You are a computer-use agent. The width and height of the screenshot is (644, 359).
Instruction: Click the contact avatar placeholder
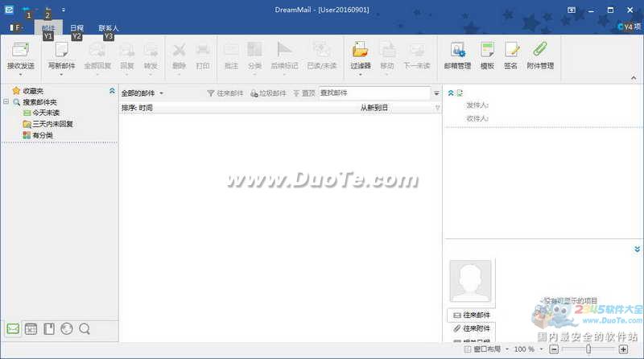pos(470,282)
